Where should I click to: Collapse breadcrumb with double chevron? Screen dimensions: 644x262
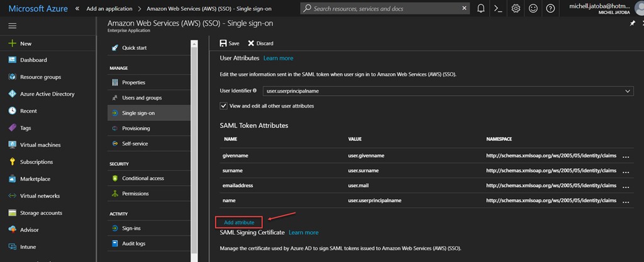tap(77, 8)
